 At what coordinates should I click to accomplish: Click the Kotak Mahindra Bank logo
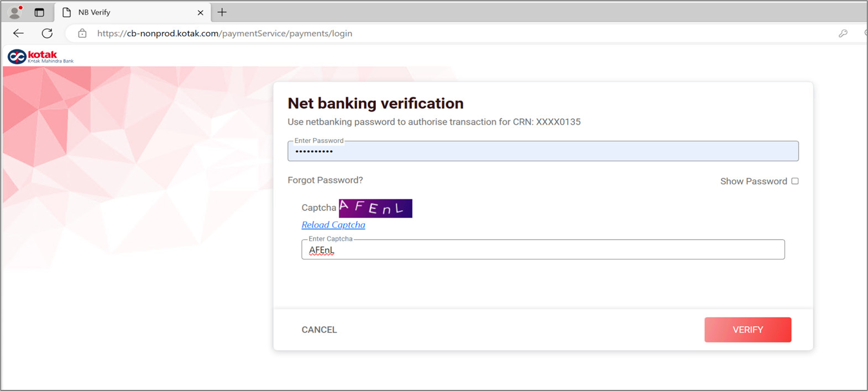point(40,56)
